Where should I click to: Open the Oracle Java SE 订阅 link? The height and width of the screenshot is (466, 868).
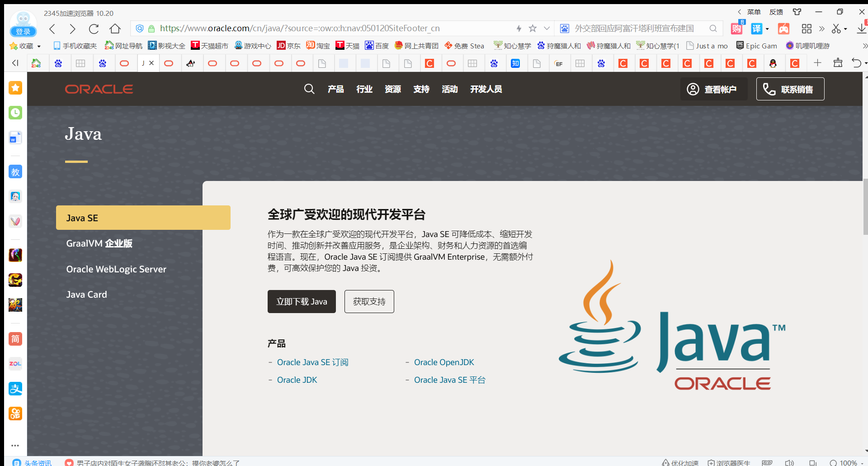(313, 362)
